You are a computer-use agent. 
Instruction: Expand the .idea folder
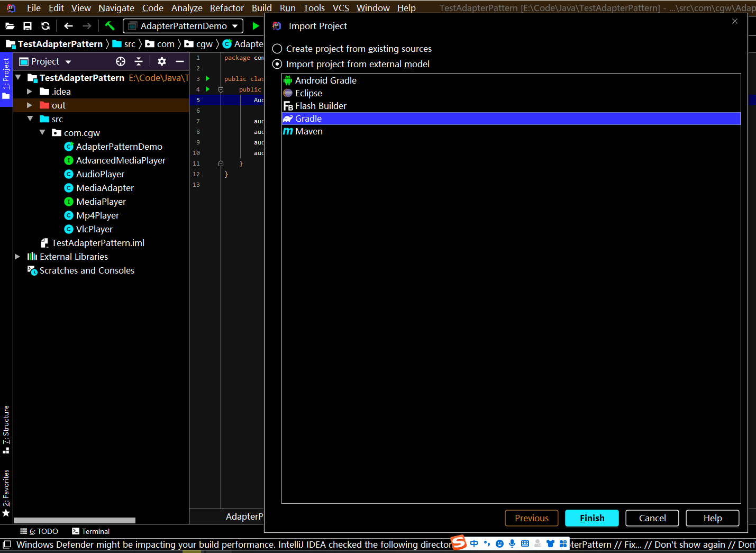point(30,92)
